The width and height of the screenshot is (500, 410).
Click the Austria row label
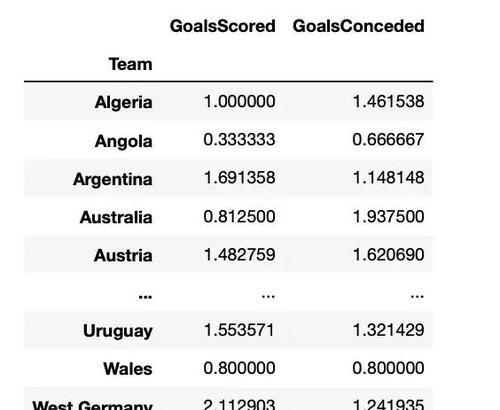pyautogui.click(x=123, y=255)
